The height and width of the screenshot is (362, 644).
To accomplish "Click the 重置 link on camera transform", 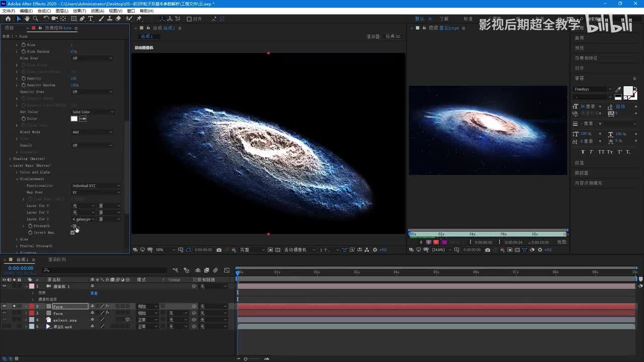I will click(x=94, y=293).
